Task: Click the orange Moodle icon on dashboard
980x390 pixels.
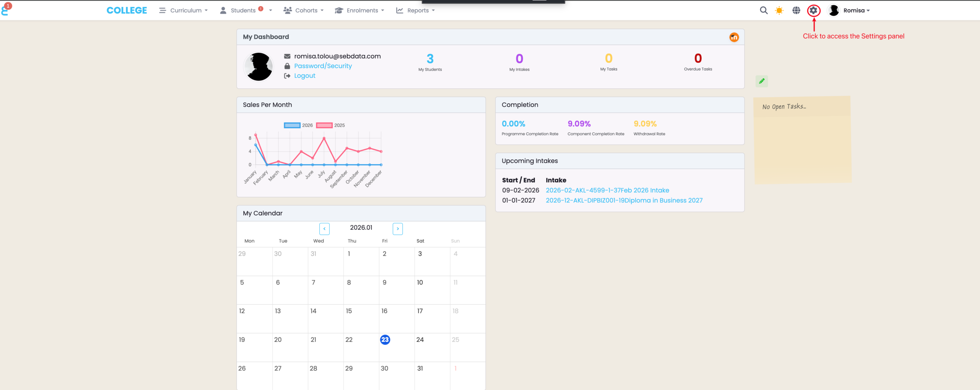Action: tap(734, 37)
